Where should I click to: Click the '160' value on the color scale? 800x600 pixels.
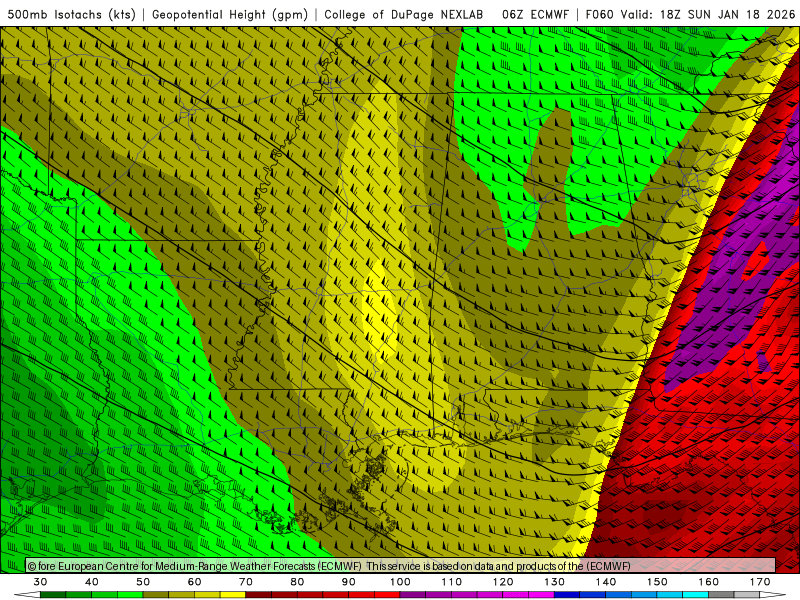click(709, 582)
